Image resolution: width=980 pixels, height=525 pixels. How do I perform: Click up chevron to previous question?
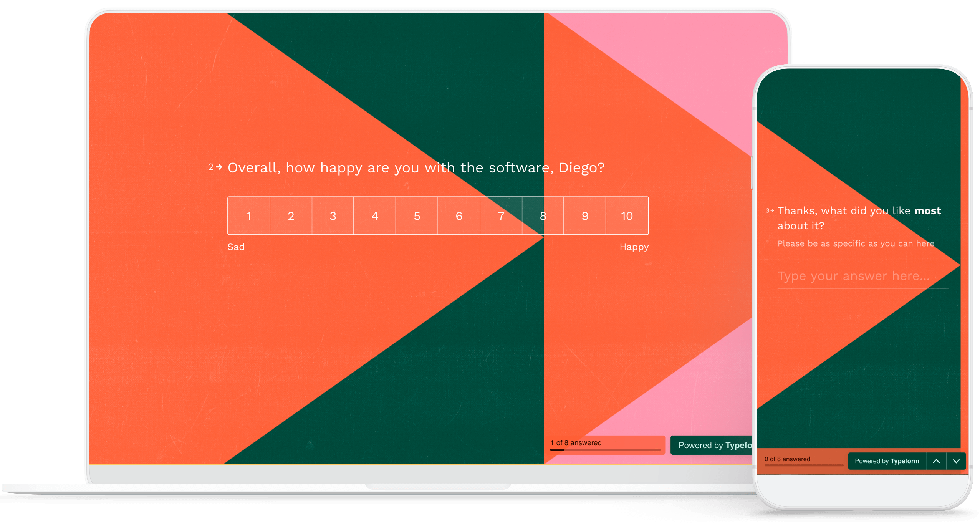[x=936, y=461]
